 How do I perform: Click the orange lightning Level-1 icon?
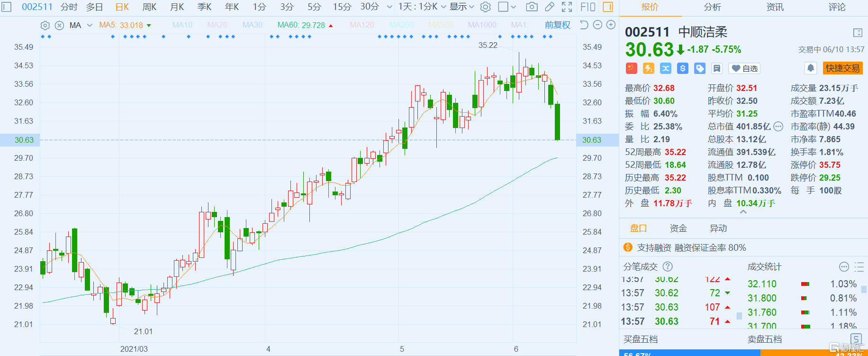(649, 68)
